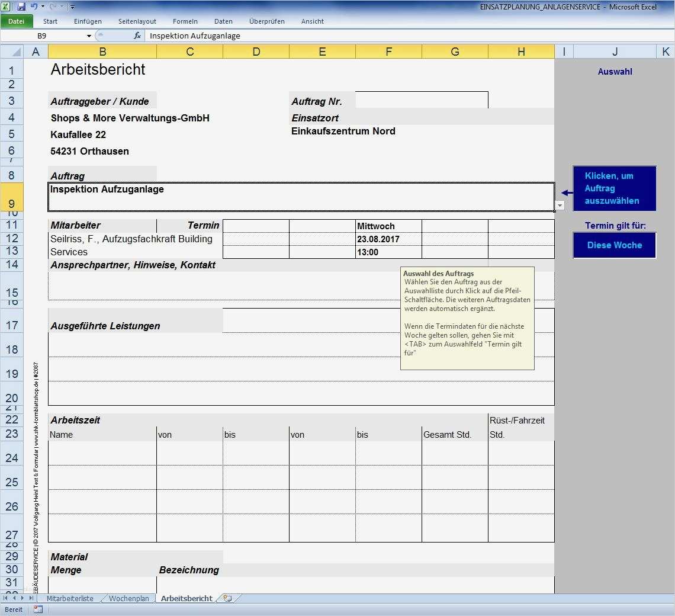Select the 'Diese Woche' field
The height and width of the screenshot is (616, 675).
(x=614, y=245)
